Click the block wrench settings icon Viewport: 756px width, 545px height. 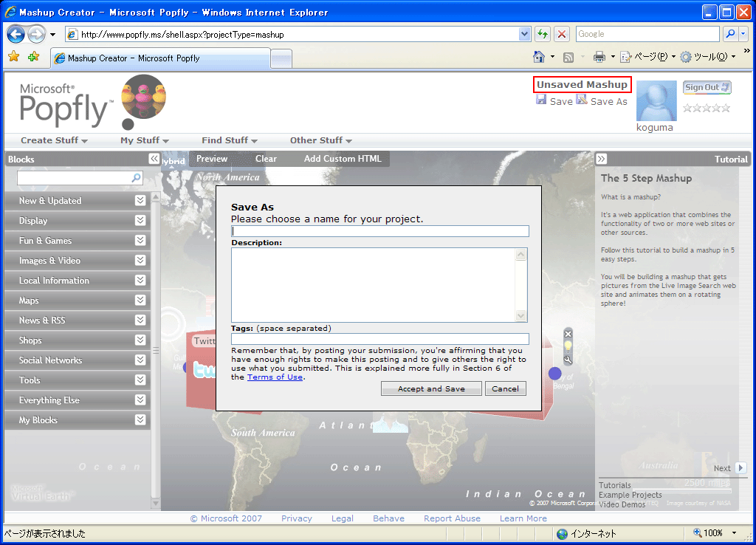568,360
